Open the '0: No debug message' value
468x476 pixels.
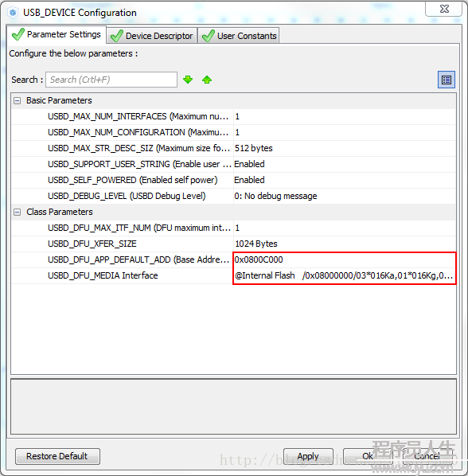[275, 196]
